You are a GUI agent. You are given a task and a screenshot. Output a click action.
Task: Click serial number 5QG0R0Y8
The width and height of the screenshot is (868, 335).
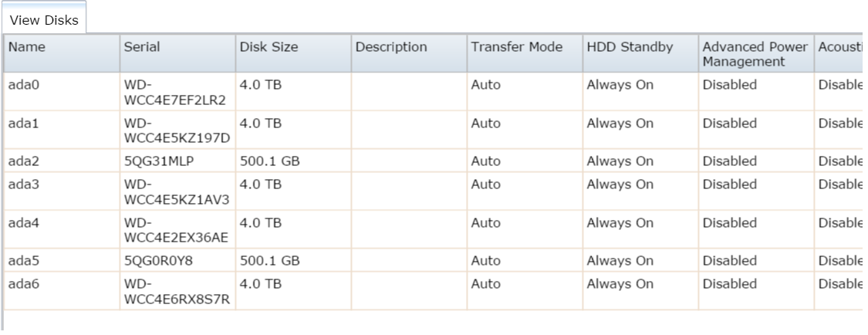pos(153,262)
